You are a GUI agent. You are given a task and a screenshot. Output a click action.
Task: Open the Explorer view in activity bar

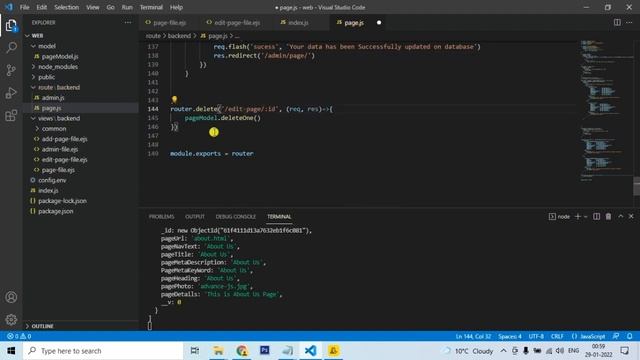pyautogui.click(x=11, y=26)
